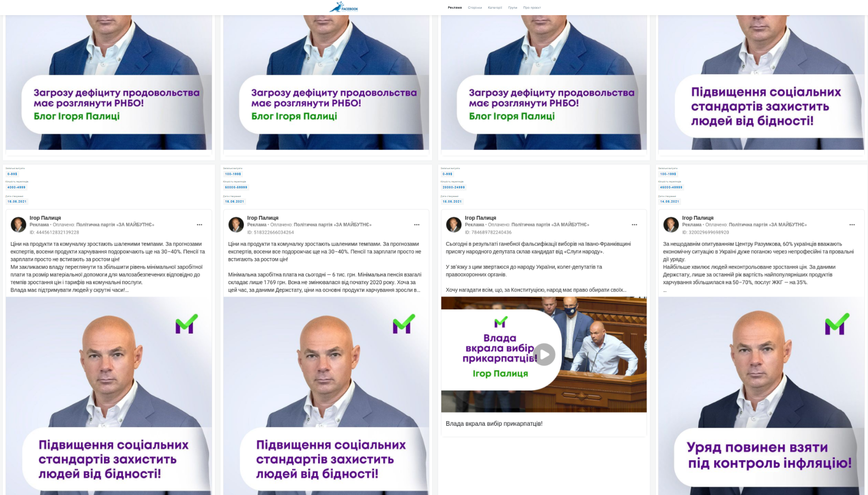Click the Facebook Ads Analysis bird logo
This screenshot has height=495, width=868.
pos(344,7)
